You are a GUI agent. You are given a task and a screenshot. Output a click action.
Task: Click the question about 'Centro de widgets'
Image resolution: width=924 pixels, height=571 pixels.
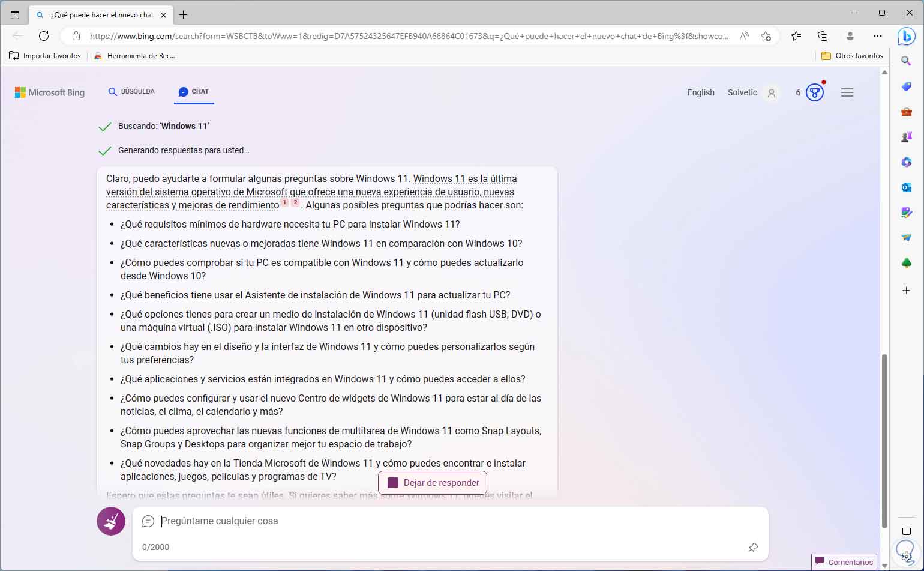tap(331, 405)
